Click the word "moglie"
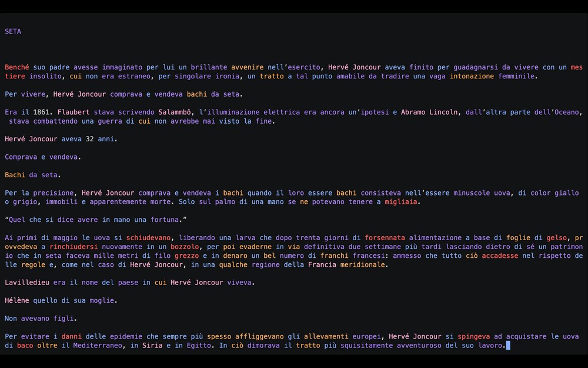The width and height of the screenshot is (588, 368). (102, 300)
